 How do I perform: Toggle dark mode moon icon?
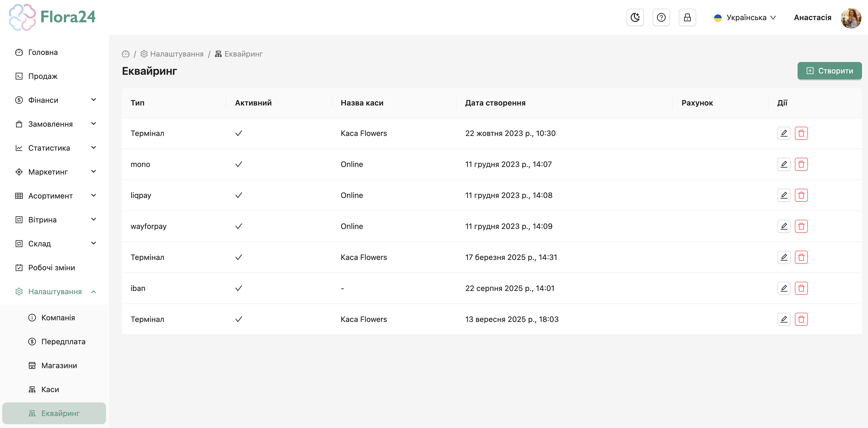click(x=635, y=17)
